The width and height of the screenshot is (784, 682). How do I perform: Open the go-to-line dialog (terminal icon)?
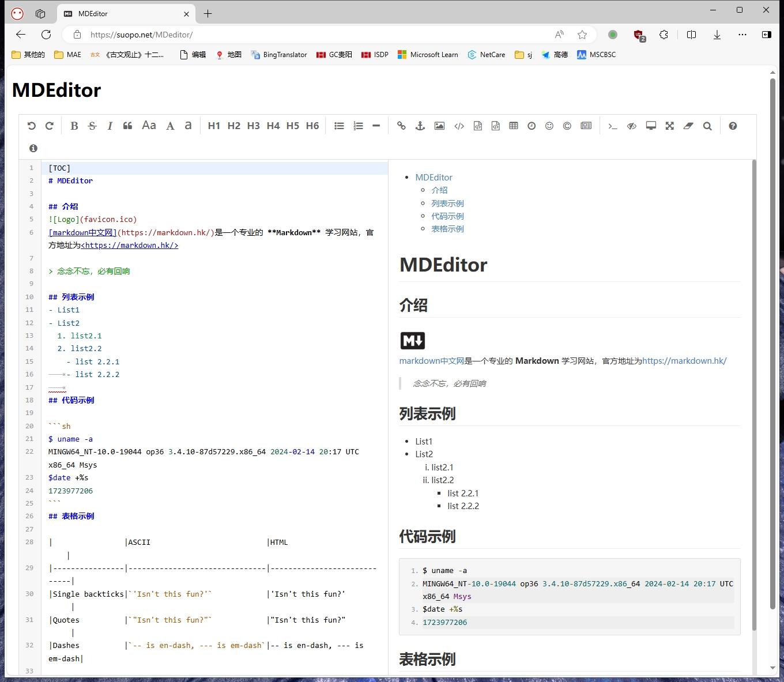tap(613, 126)
